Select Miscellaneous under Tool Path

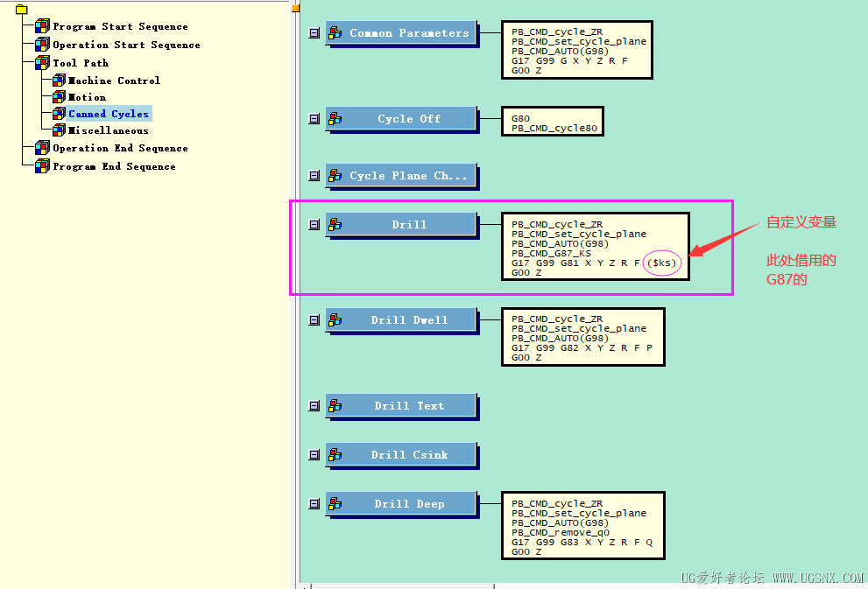[x=108, y=130]
